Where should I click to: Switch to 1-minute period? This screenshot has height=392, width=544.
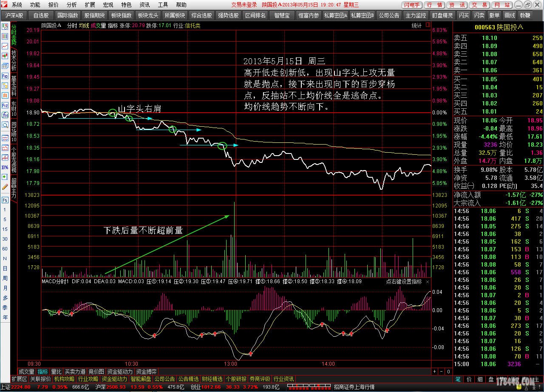[x=5, y=210]
